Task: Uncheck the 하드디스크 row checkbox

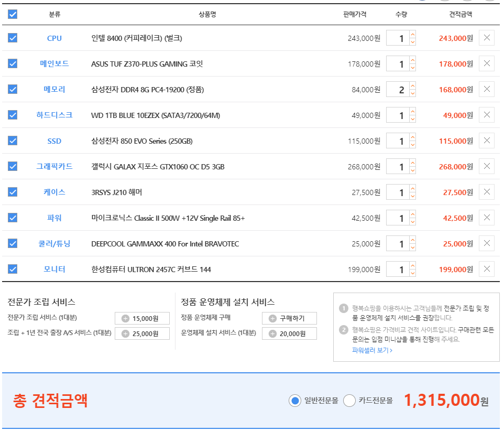Action: (x=13, y=115)
